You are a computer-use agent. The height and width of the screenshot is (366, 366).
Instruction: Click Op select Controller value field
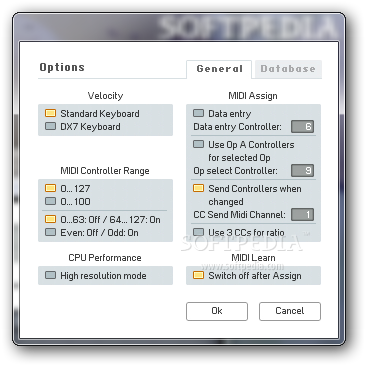[x=303, y=171]
